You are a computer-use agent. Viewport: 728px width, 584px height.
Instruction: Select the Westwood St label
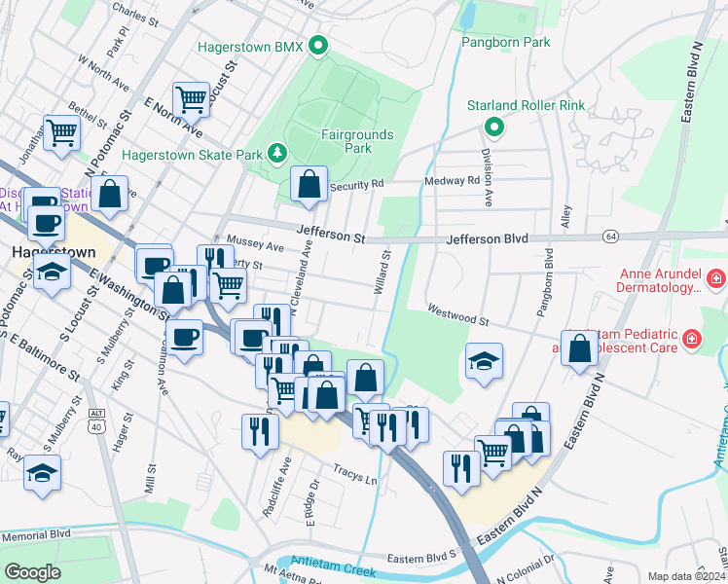coord(458,315)
